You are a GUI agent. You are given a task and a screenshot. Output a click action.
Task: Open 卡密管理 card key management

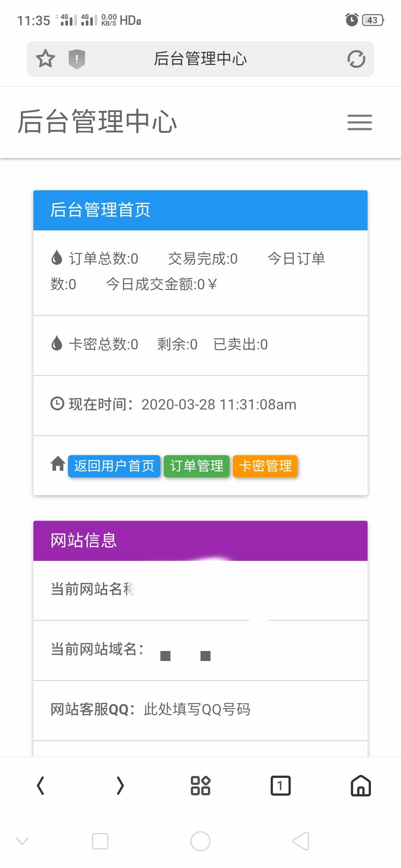click(x=265, y=466)
